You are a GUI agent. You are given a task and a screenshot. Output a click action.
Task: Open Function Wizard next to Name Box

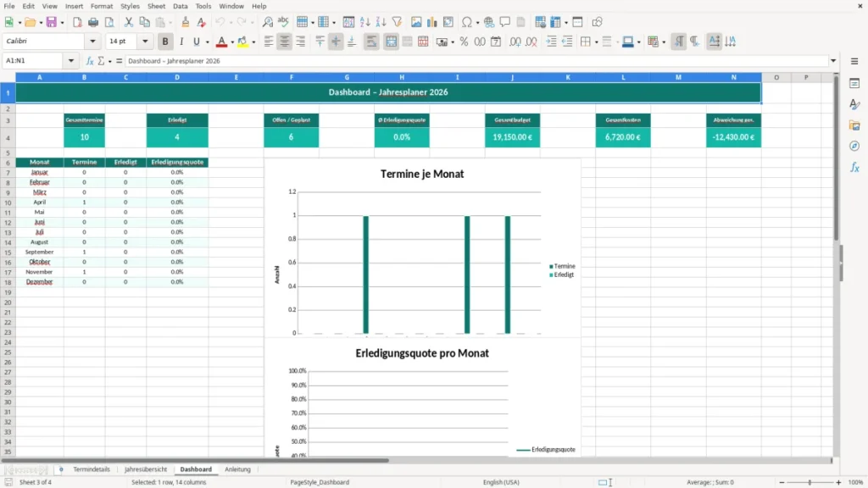(x=90, y=61)
